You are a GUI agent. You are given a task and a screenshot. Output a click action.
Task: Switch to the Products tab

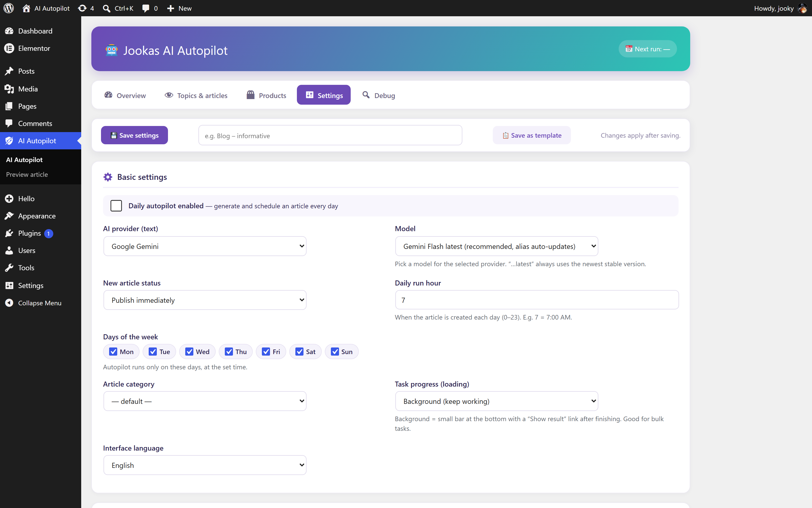point(266,95)
